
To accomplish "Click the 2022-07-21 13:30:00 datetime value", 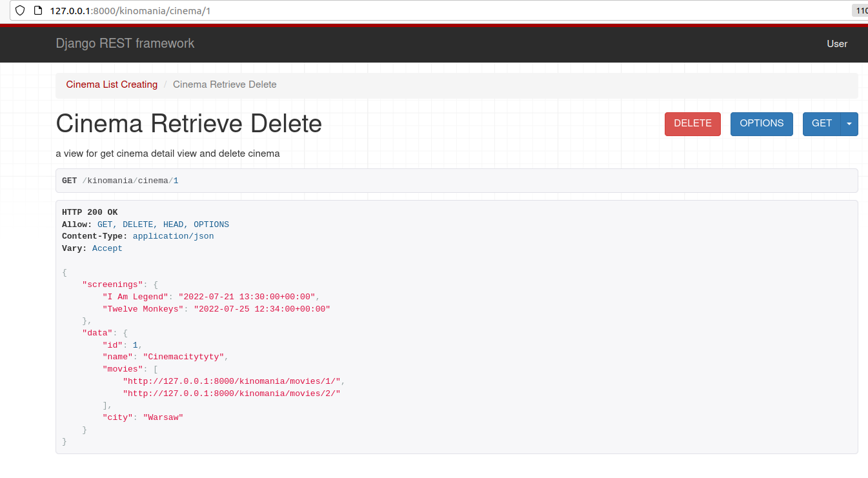I will 247,297.
